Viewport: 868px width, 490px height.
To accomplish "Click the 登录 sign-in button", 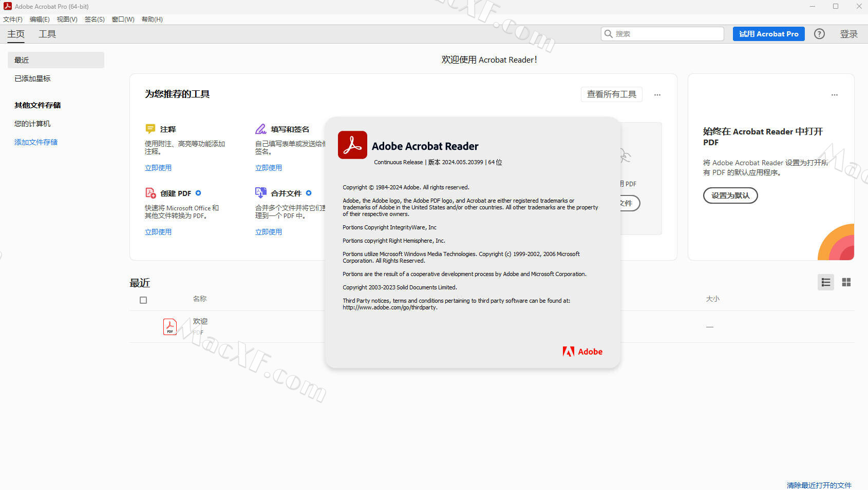I will click(848, 34).
